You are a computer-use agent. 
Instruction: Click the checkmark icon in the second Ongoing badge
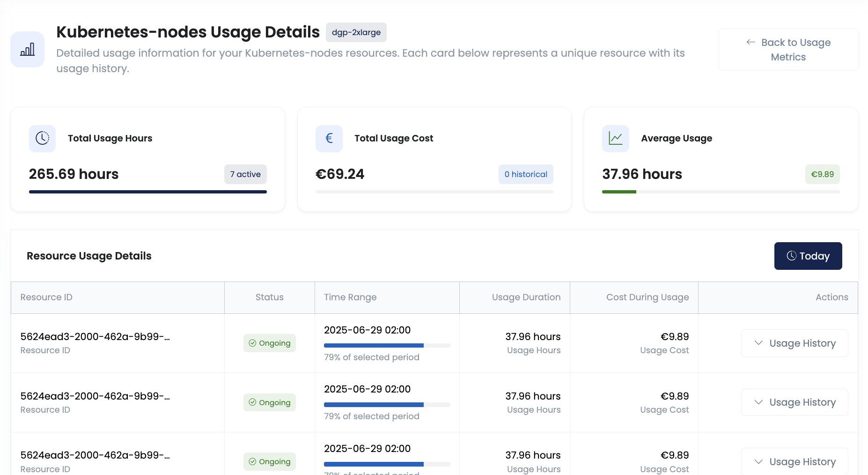[x=252, y=402]
